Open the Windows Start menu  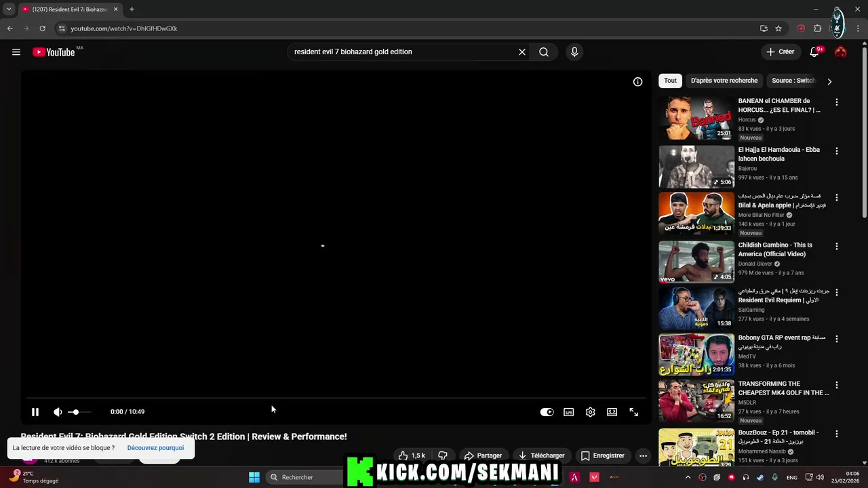(x=254, y=477)
